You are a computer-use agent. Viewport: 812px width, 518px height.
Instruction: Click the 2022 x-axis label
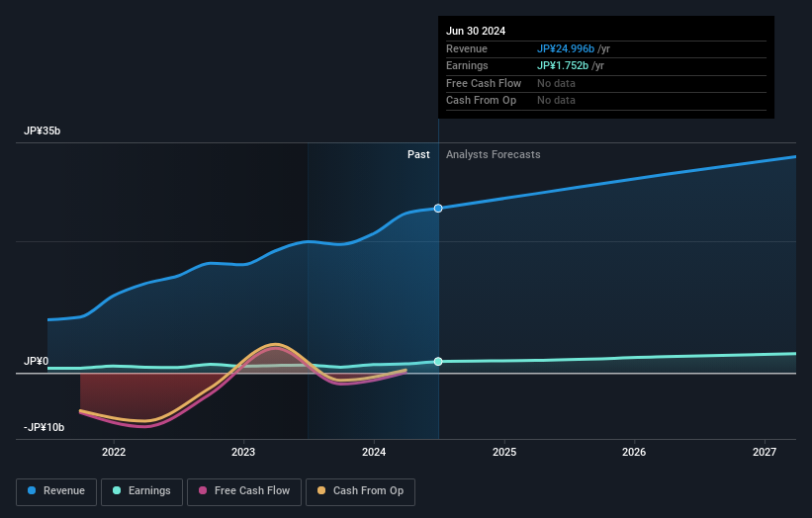click(x=114, y=452)
